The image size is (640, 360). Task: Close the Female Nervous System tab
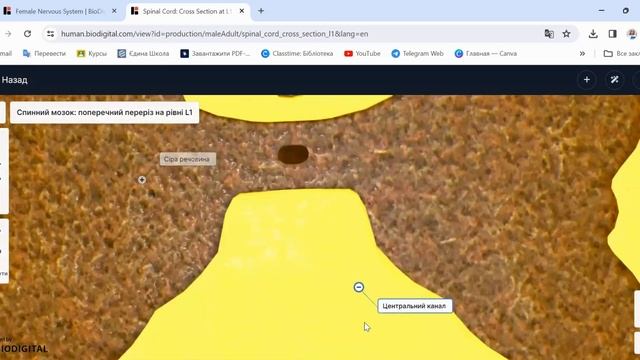point(114,11)
